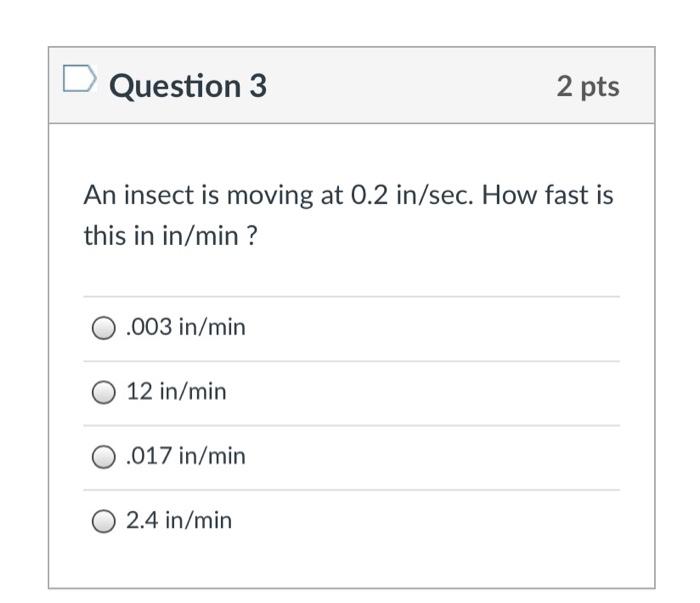The width and height of the screenshot is (700, 603).
Task: Select the .003 in/min radio button
Action: 103,328
